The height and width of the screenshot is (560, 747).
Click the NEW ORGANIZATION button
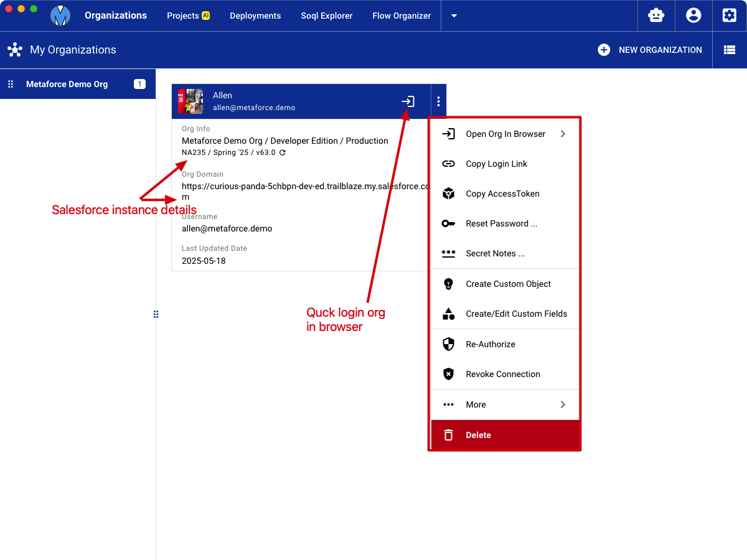(650, 50)
